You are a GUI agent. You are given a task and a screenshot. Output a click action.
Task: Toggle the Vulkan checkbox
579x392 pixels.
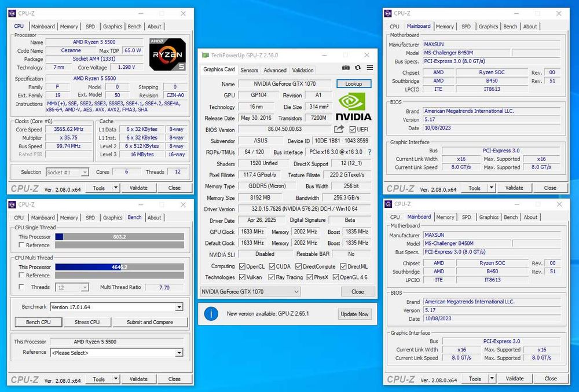[x=242, y=277]
